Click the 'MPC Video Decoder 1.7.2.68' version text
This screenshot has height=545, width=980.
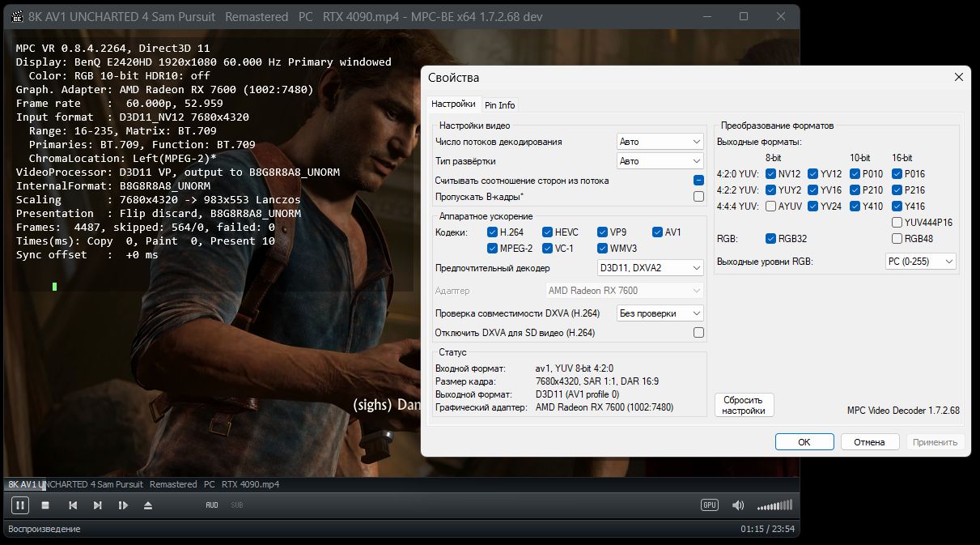(x=903, y=411)
